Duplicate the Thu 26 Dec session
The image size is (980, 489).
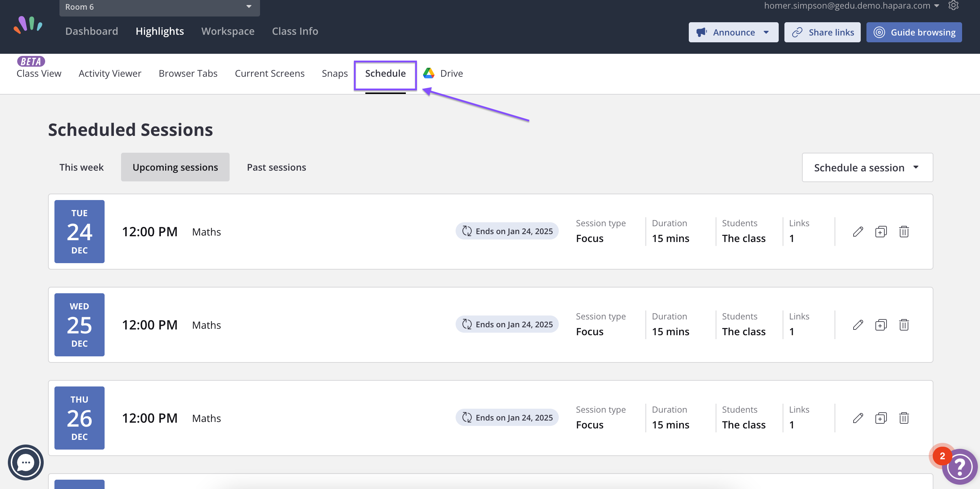(x=881, y=418)
